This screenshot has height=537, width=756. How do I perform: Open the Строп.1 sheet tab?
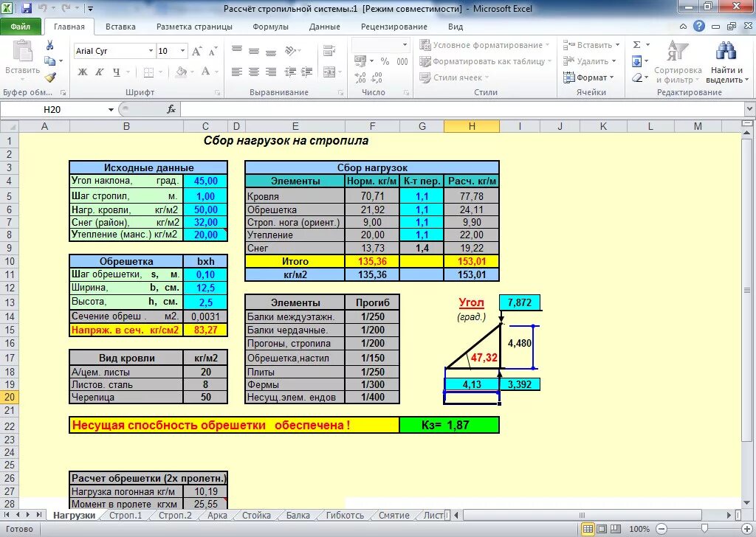coord(126,516)
